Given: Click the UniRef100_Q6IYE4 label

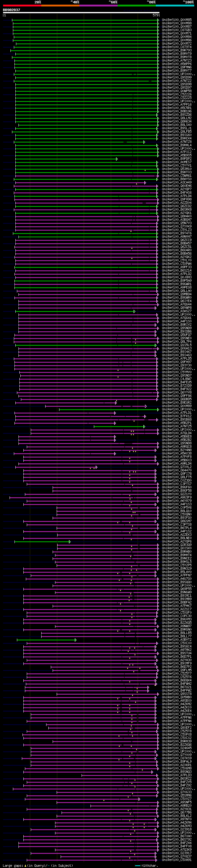Looking at the screenshot, I should click(x=177, y=301).
